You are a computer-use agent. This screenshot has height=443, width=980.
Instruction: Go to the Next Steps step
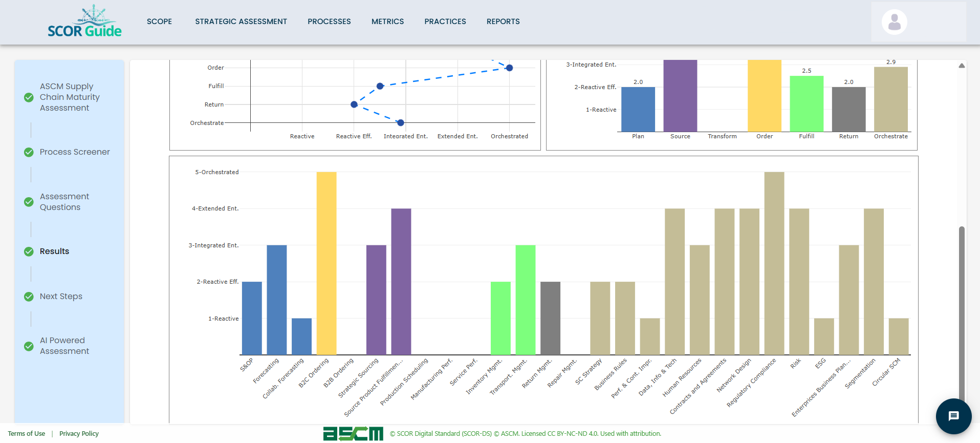(x=61, y=297)
